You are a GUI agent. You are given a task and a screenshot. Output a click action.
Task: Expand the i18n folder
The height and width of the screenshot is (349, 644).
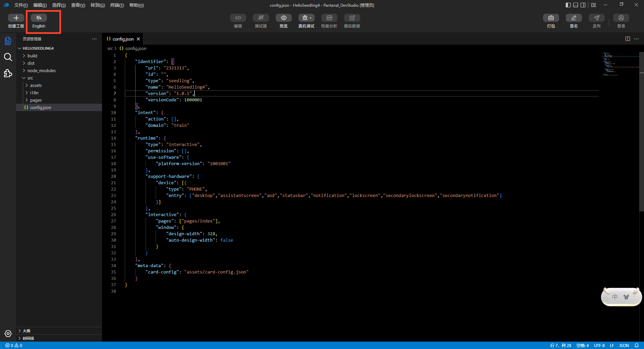[59, 93]
